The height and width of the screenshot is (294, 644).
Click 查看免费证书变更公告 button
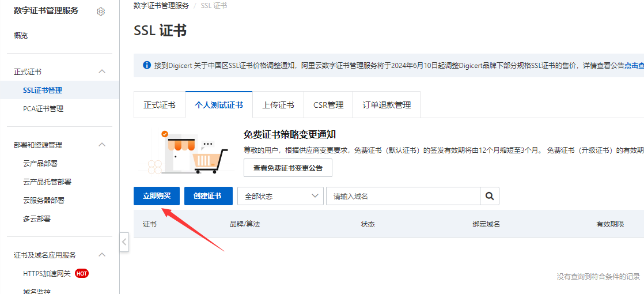point(288,168)
